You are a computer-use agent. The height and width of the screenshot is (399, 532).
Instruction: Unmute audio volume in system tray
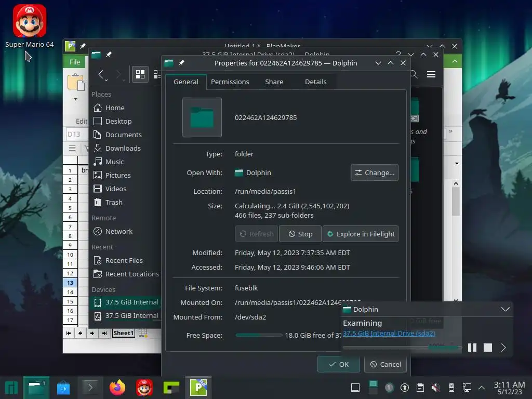click(x=436, y=388)
